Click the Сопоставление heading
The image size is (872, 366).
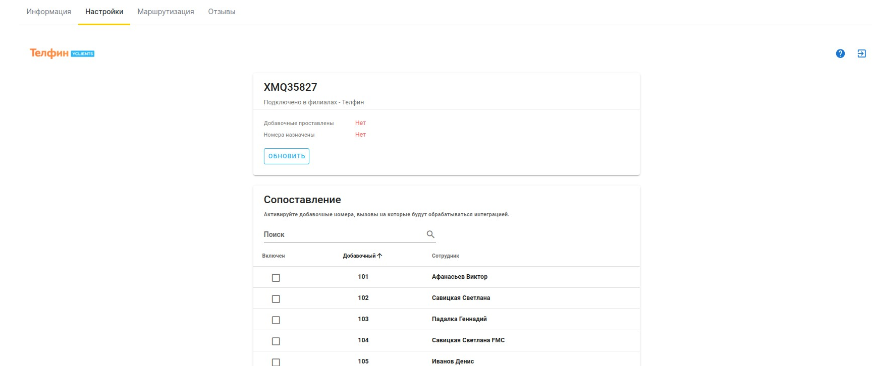click(x=302, y=200)
